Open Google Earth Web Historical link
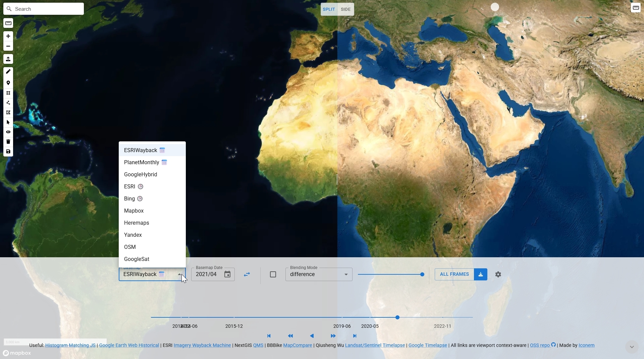Screen dimensions: 644x359 pyautogui.click(x=129, y=345)
